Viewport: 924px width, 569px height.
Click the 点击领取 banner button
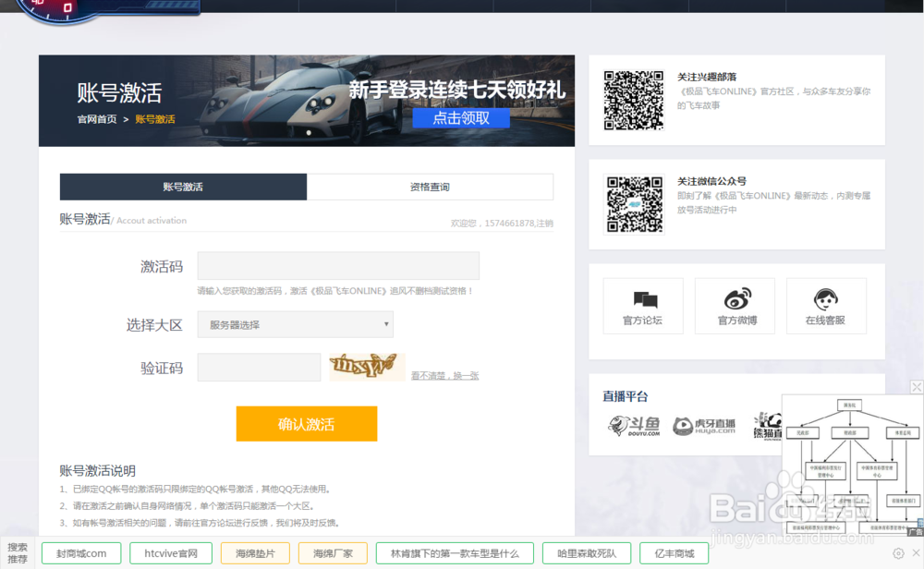click(x=461, y=118)
